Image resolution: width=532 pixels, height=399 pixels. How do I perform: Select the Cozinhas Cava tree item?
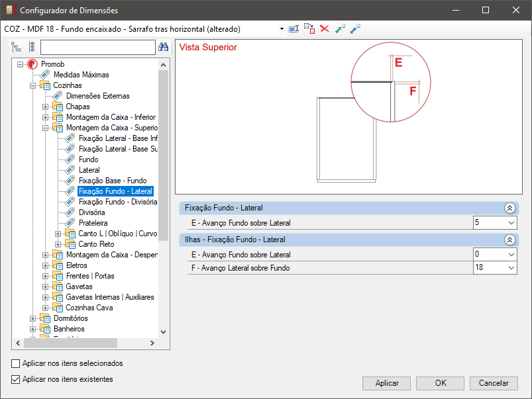click(x=89, y=308)
